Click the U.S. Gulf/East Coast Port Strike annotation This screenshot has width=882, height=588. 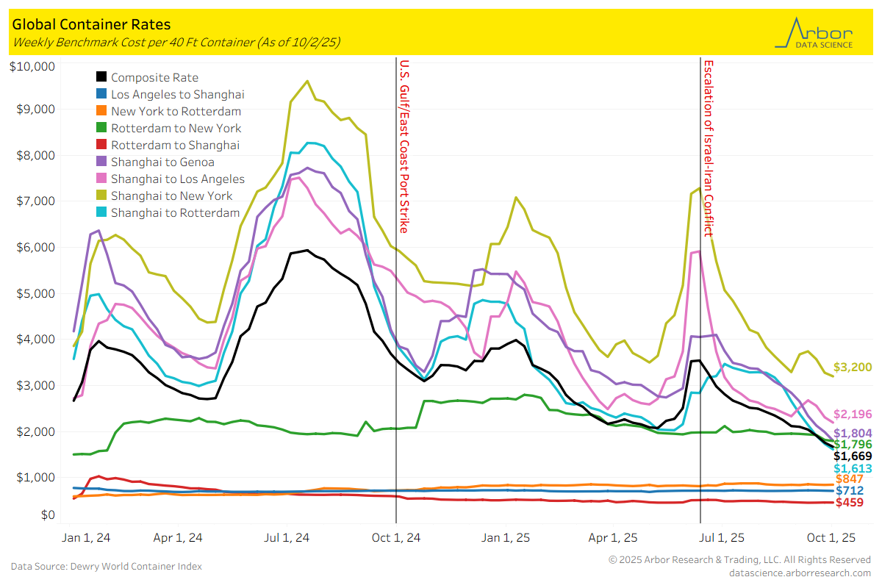click(404, 146)
